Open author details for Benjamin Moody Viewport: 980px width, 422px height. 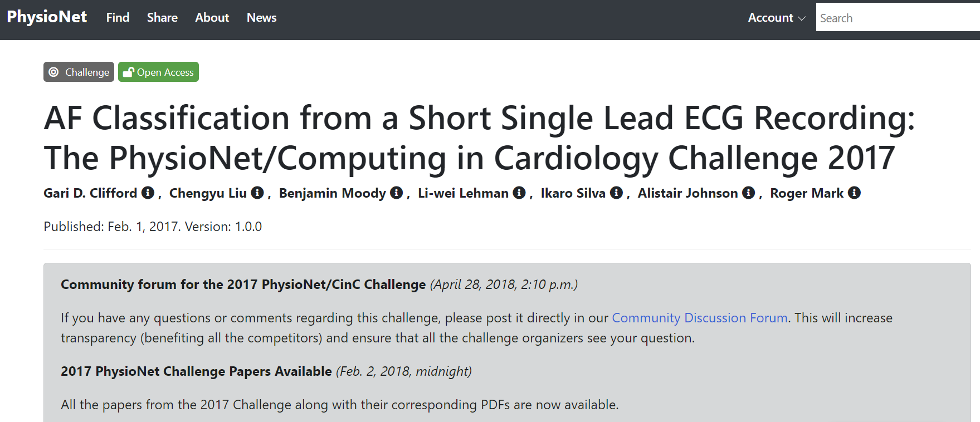[x=396, y=193]
